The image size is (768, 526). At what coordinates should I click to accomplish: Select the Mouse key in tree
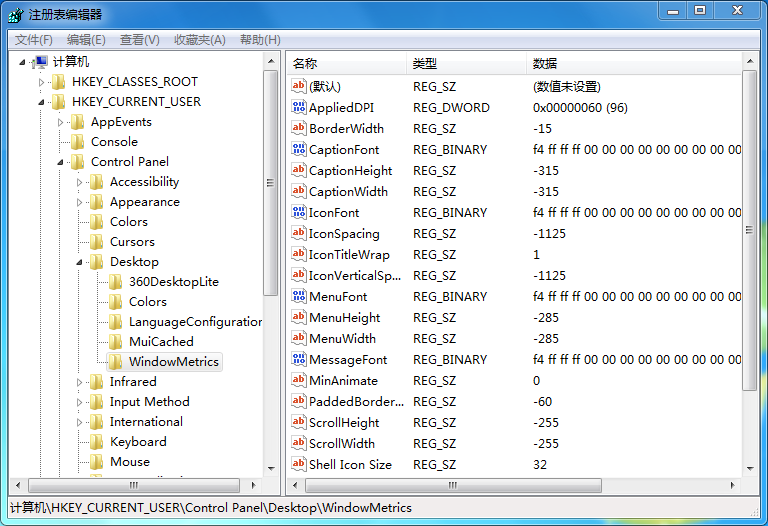(x=130, y=462)
